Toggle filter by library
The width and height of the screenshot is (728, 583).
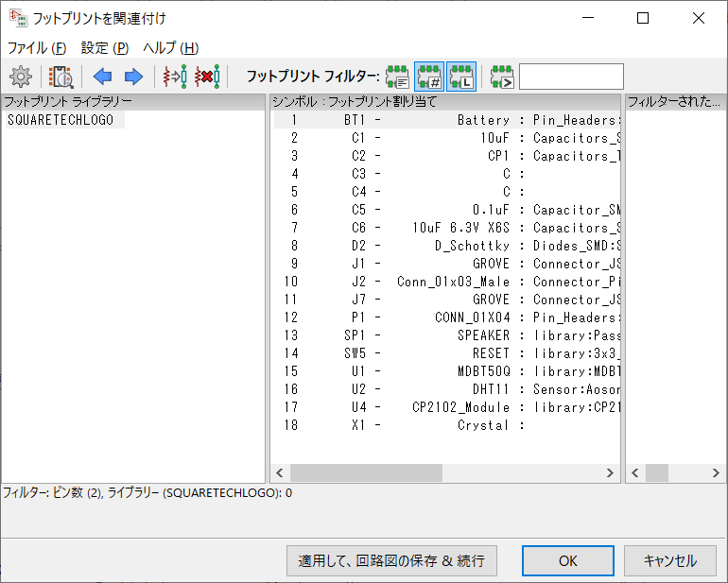point(461,77)
